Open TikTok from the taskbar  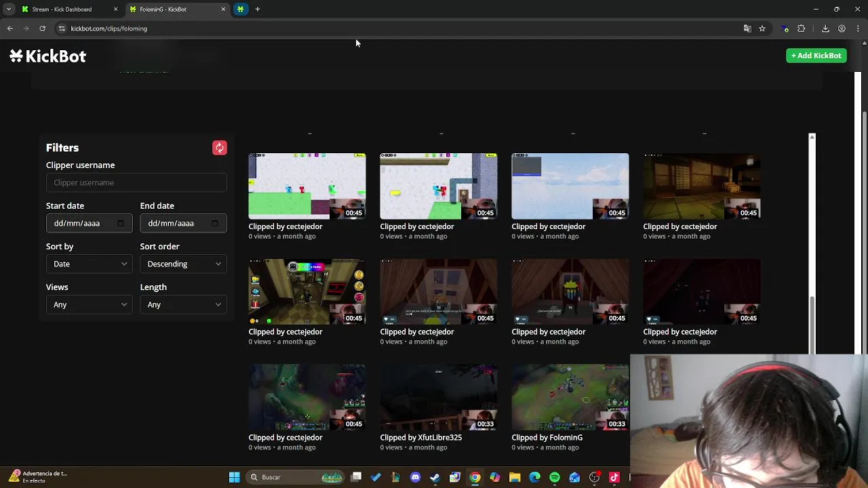pos(614,477)
